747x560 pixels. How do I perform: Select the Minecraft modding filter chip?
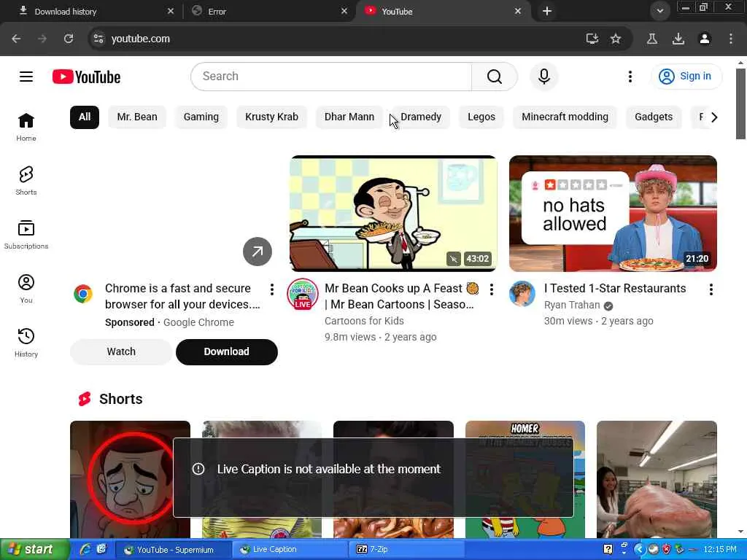point(565,117)
